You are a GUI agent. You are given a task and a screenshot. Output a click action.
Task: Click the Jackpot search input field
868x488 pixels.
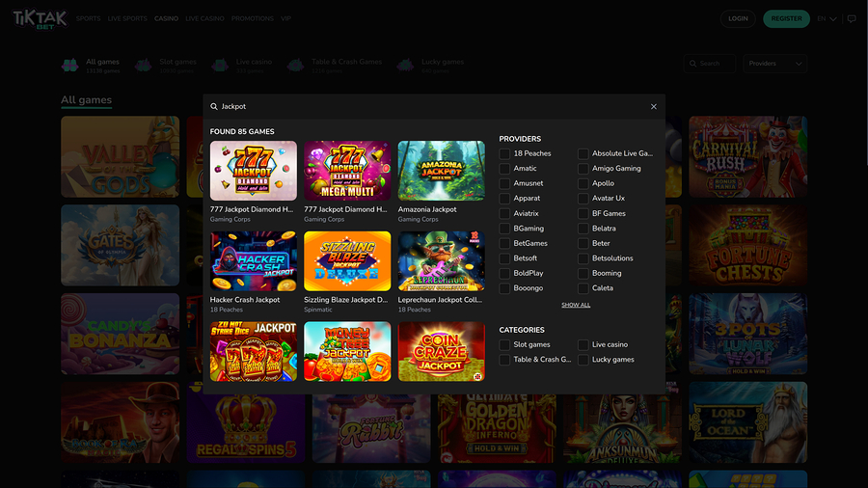432,106
